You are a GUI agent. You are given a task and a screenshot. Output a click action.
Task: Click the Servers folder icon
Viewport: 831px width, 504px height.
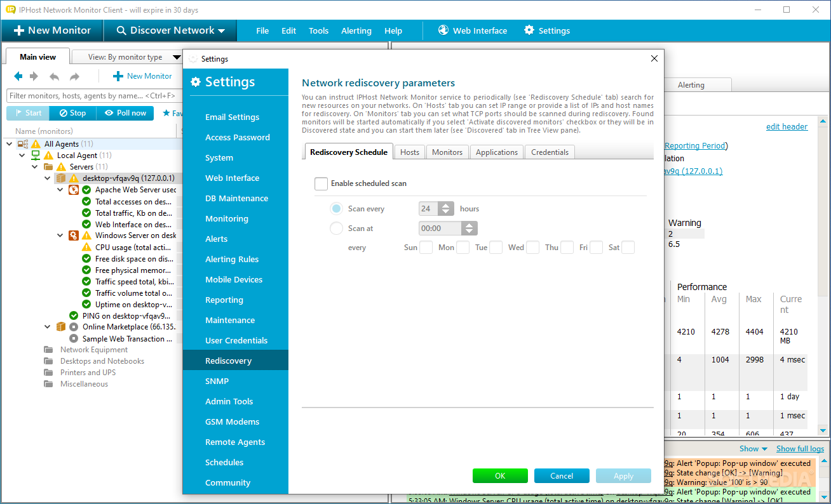[48, 167]
